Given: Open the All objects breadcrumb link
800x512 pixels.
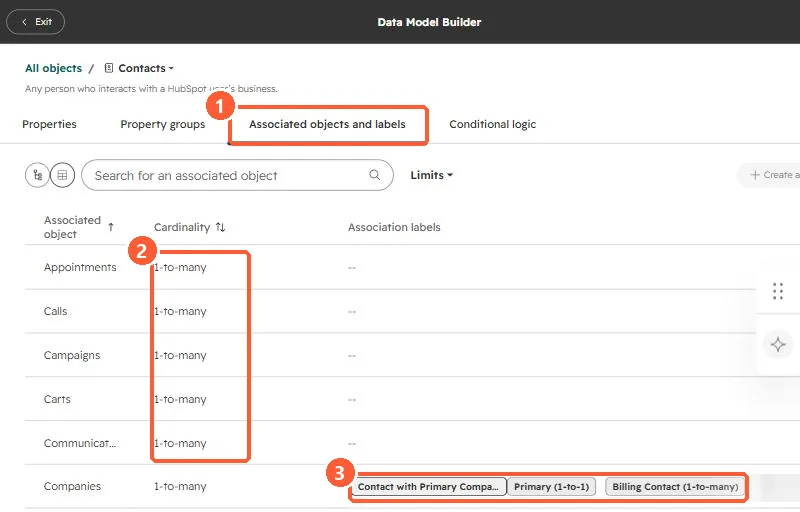Looking at the screenshot, I should click(53, 68).
